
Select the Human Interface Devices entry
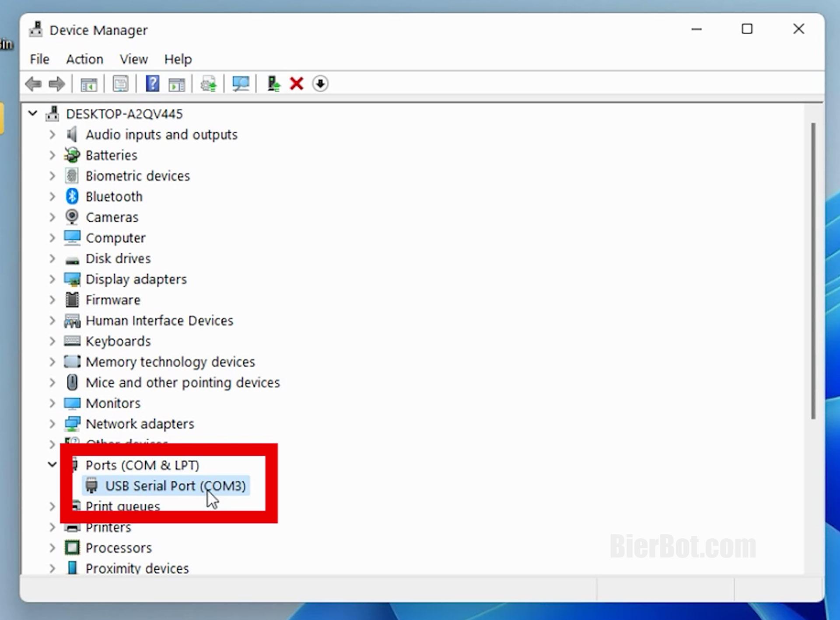click(159, 321)
